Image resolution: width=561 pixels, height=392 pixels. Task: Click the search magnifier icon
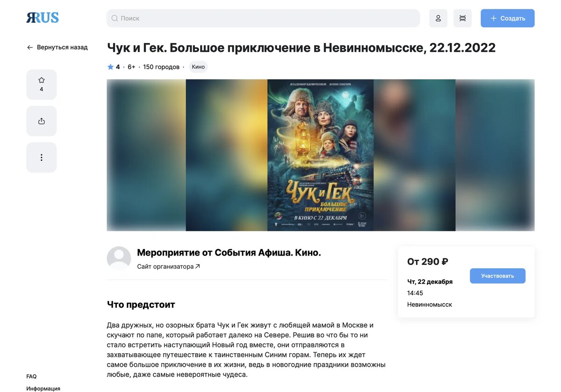[115, 18]
